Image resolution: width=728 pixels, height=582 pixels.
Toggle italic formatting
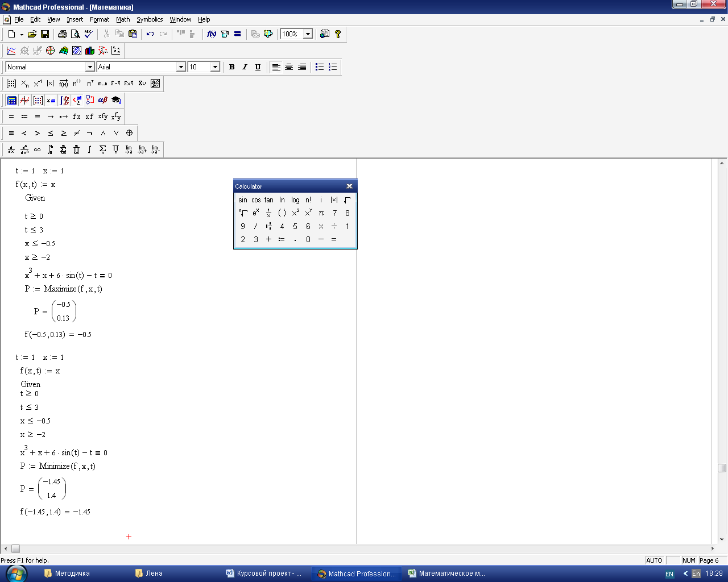point(245,67)
